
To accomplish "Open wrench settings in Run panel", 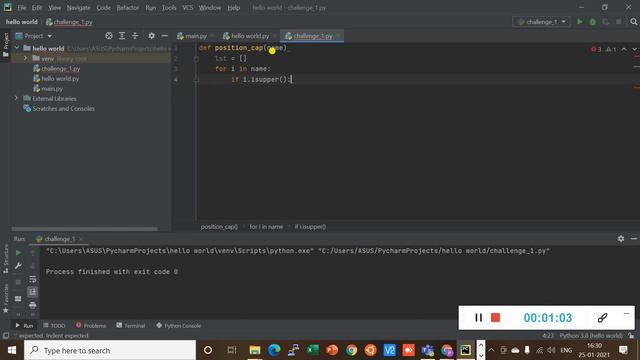I will point(18,266).
